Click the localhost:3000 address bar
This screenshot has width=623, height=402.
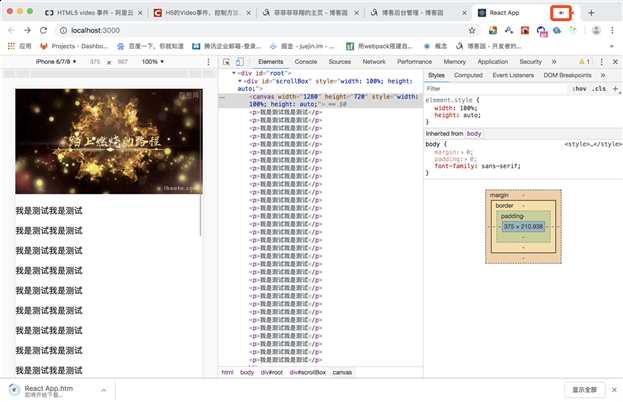[262, 30]
